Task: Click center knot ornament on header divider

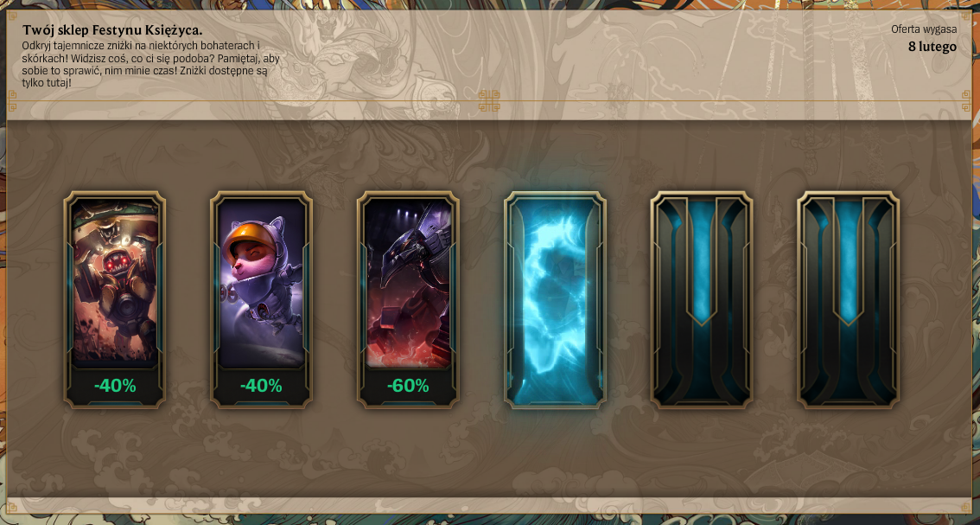Action: (x=489, y=100)
